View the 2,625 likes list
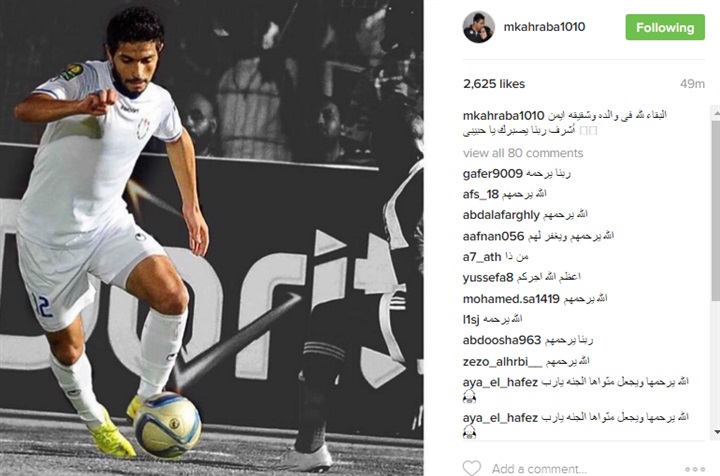Screen dimensions: 720x476 494,84
